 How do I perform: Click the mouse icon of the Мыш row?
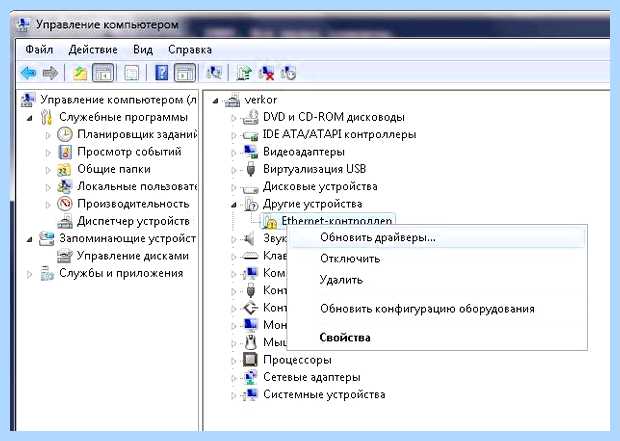coord(250,342)
